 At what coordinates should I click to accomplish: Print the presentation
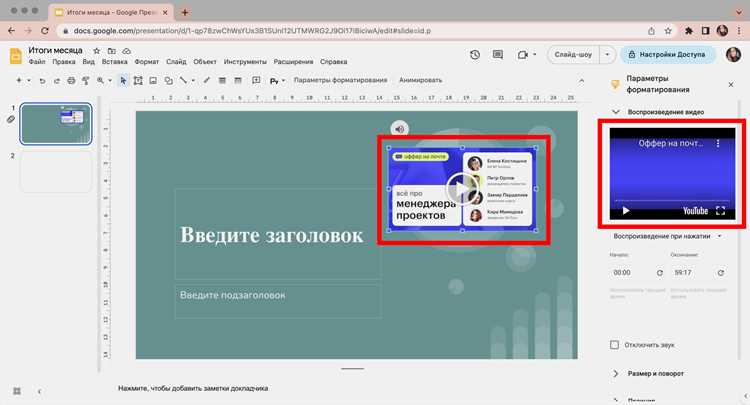(x=71, y=81)
